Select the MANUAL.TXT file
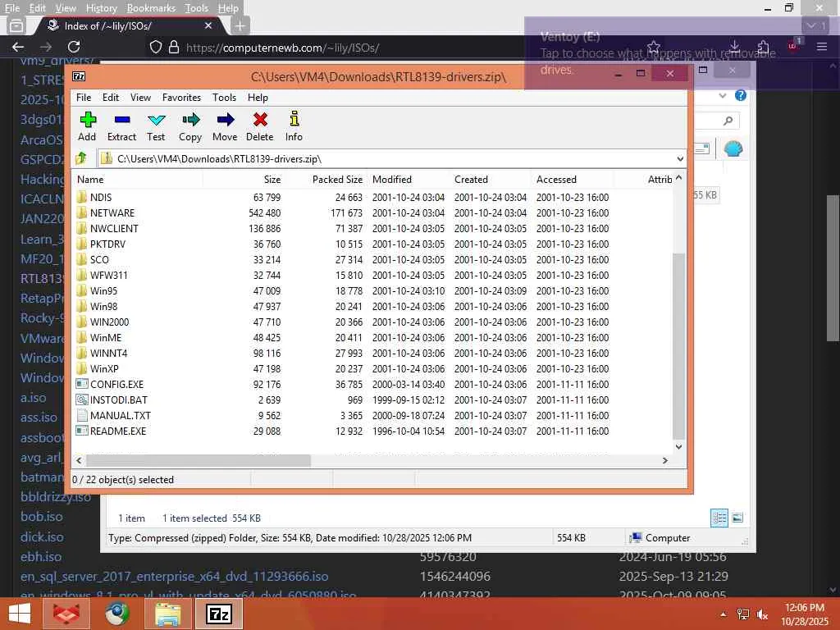This screenshot has height=630, width=840. tap(120, 415)
